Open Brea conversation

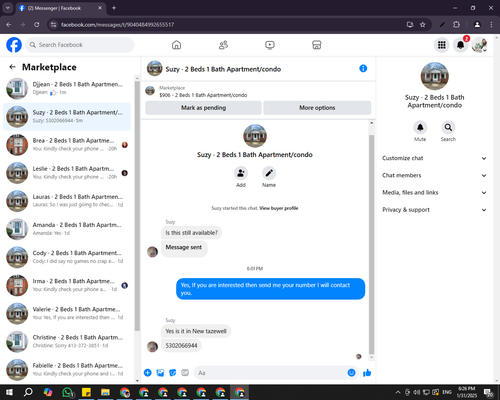(67, 145)
